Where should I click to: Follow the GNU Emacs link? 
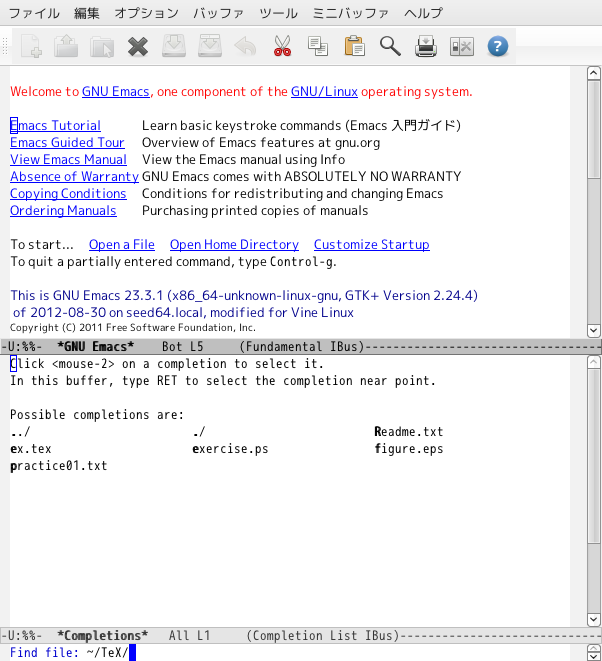[116, 91]
